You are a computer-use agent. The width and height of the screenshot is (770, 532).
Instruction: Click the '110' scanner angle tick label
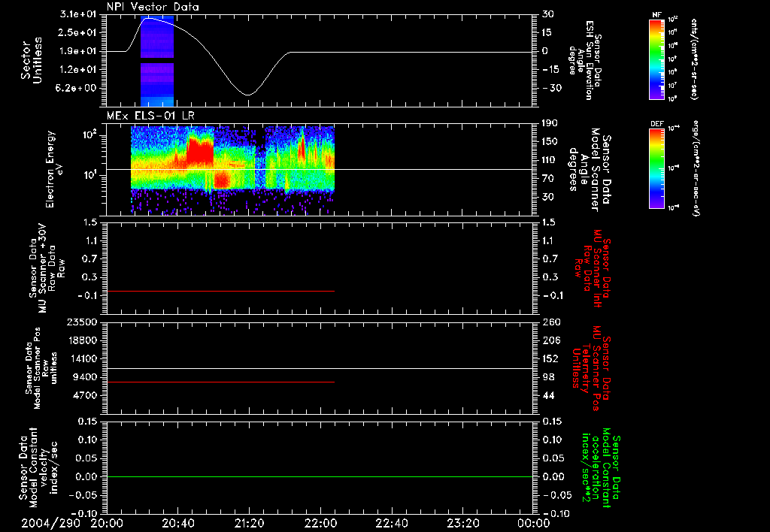pos(550,160)
